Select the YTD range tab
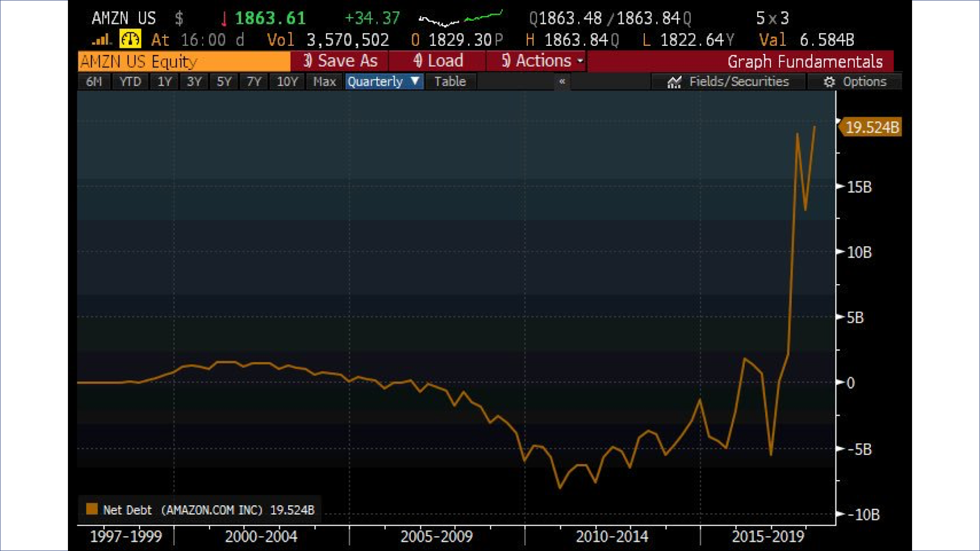This screenshot has width=980, height=551. point(130,81)
